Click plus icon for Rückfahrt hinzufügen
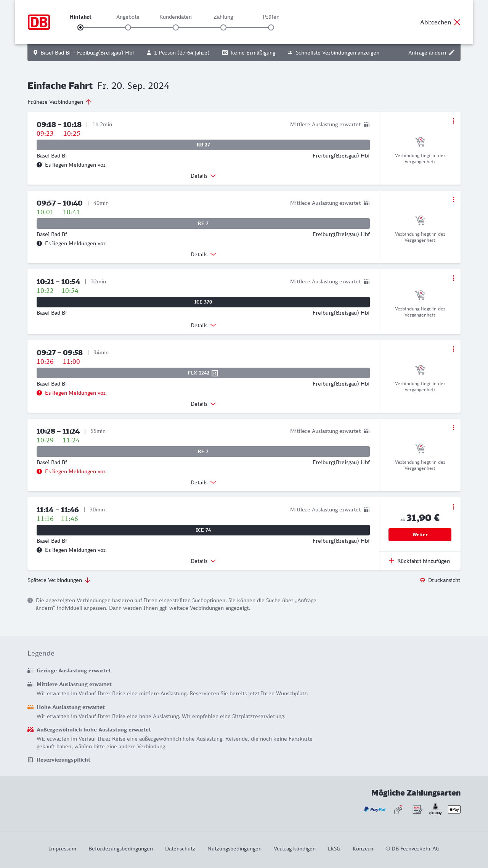 click(392, 561)
